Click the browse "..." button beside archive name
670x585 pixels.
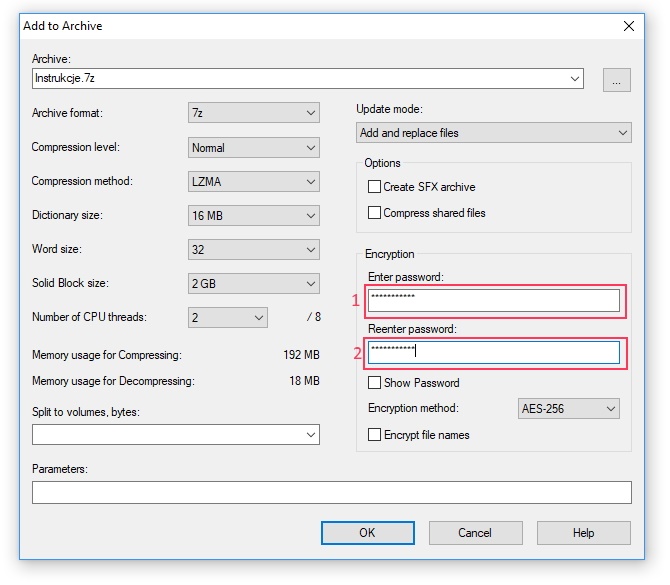pyautogui.click(x=616, y=79)
